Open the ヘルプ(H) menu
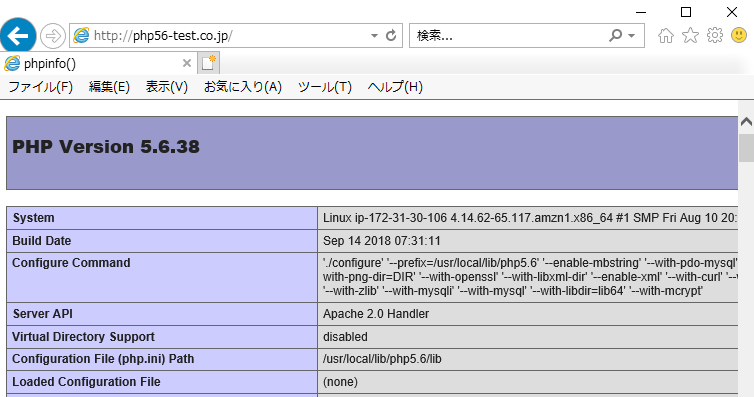This screenshot has height=397, width=754. [395, 87]
